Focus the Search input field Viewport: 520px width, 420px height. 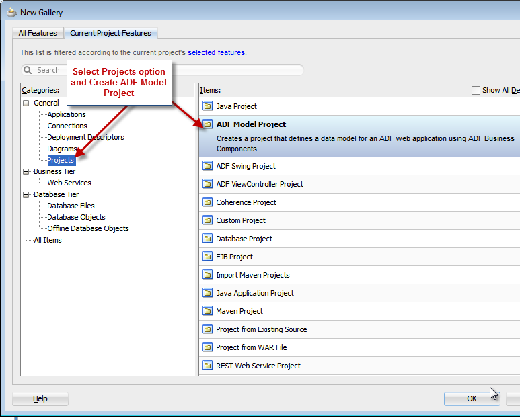(x=163, y=70)
